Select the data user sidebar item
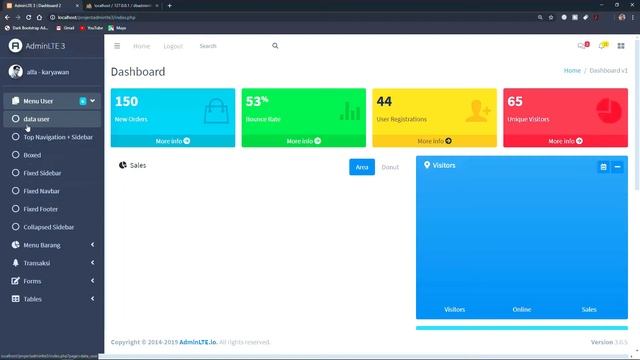Screen dimensions: 640x360 tap(52, 119)
